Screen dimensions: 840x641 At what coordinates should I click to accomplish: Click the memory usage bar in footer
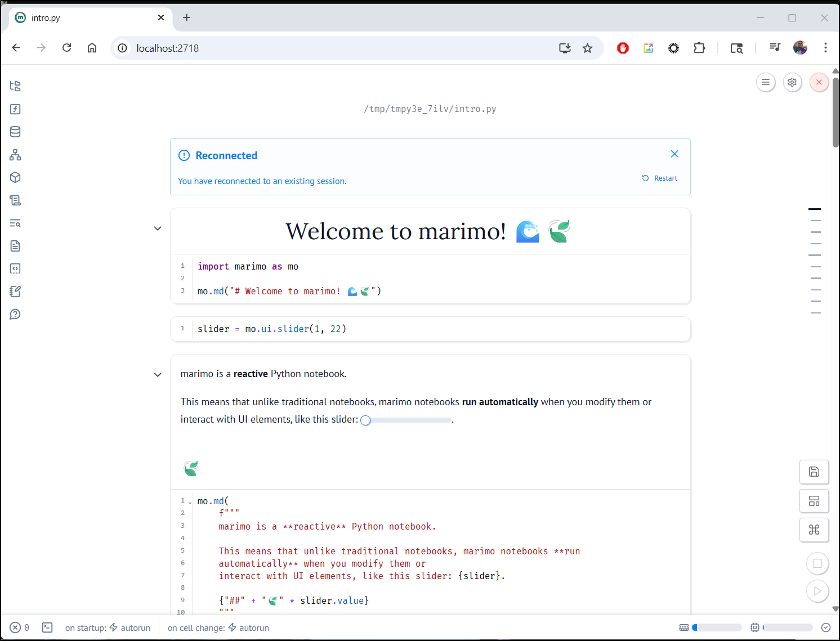[717, 627]
